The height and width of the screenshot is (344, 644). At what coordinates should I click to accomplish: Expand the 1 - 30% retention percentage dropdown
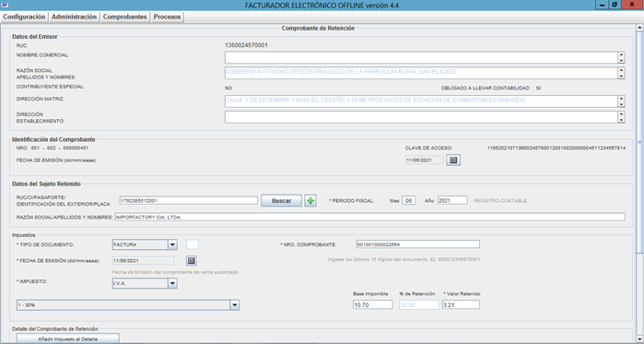tap(235, 305)
